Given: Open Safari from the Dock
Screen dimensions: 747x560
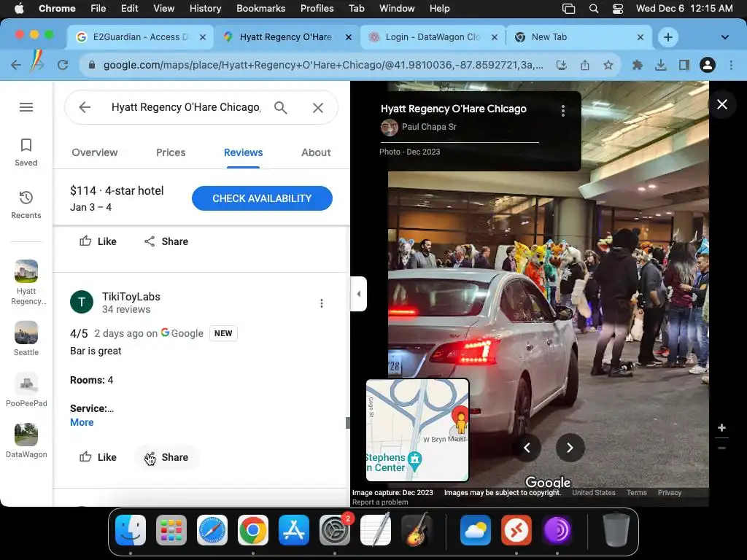Looking at the screenshot, I should click(212, 530).
